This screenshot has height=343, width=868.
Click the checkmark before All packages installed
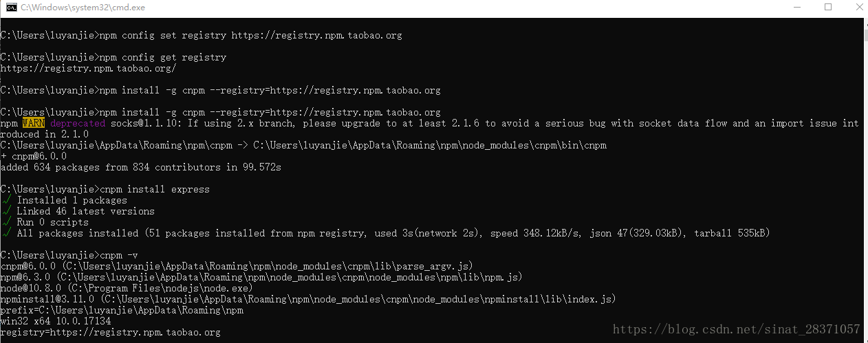[x=6, y=234]
